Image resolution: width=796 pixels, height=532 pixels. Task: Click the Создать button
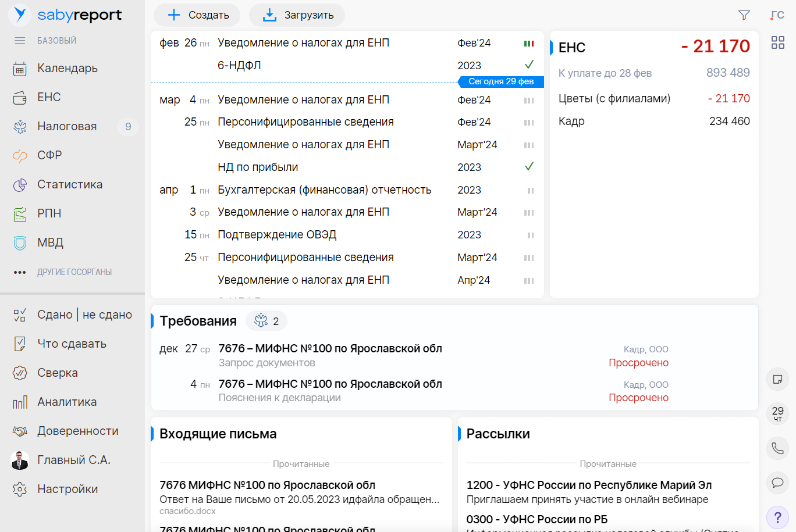tap(197, 15)
